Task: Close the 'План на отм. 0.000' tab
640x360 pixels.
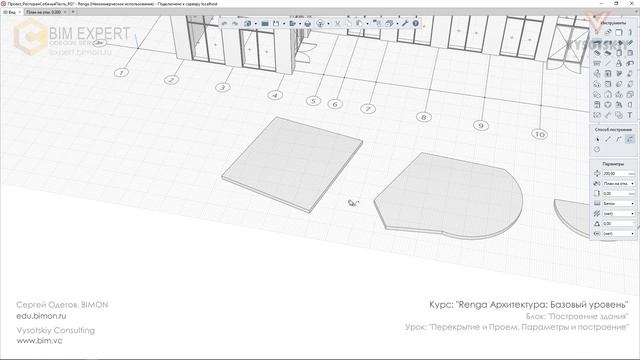Action: [x=65, y=12]
